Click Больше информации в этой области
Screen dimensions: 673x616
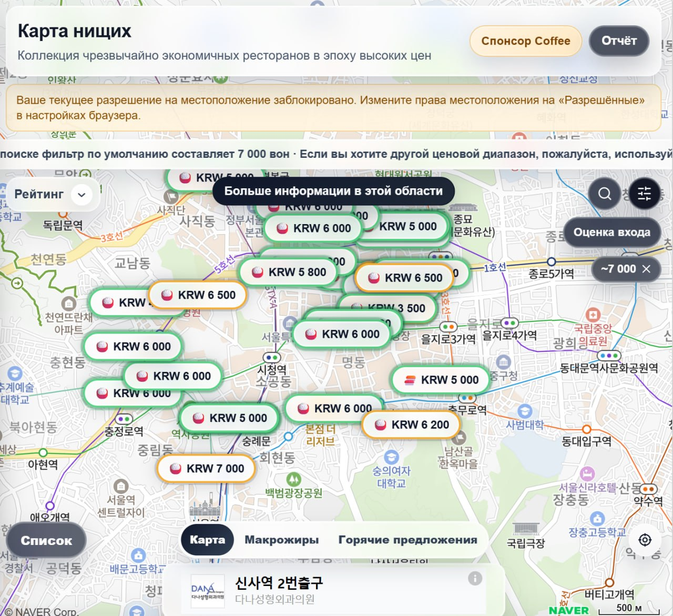click(333, 191)
